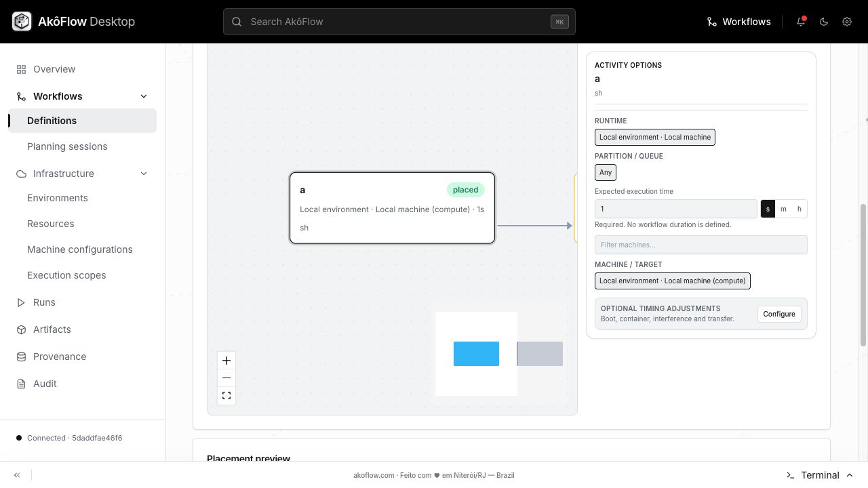Image resolution: width=868 pixels, height=488 pixels.
Task: Click the Infrastructure cloud icon
Action: 21,174
